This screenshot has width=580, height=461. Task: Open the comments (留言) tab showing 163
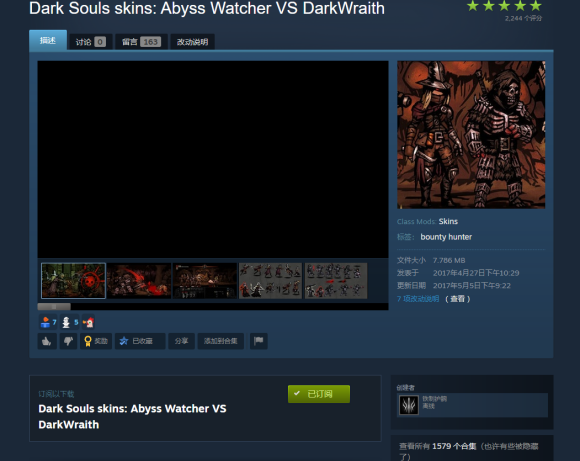[x=141, y=42]
